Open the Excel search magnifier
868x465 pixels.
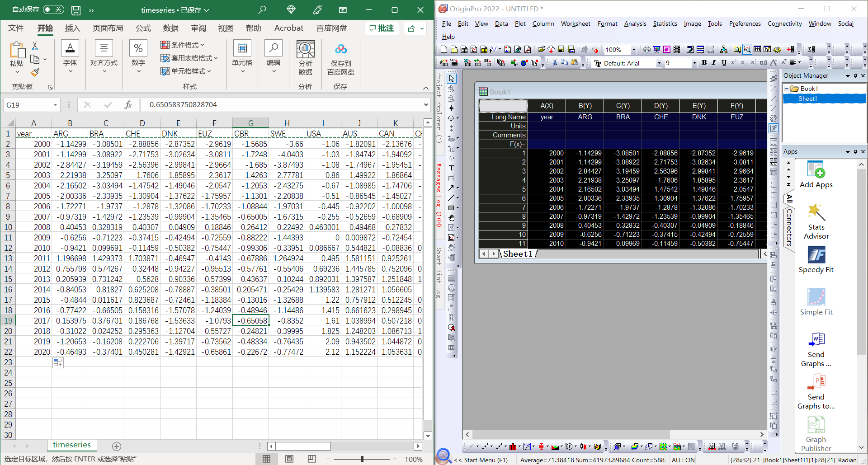point(262,9)
